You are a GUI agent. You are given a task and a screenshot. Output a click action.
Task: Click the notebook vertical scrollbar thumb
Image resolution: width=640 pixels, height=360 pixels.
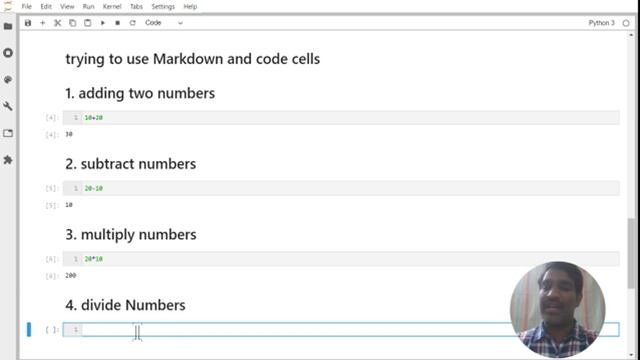[x=631, y=253]
